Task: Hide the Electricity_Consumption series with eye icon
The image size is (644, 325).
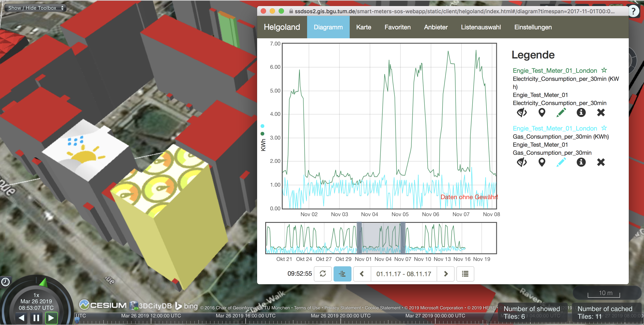Action: pyautogui.click(x=522, y=113)
